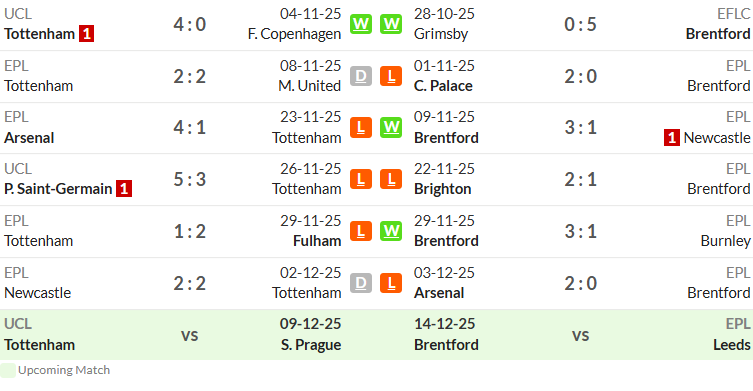Click the orange L badge for C. Palace match

click(x=391, y=76)
